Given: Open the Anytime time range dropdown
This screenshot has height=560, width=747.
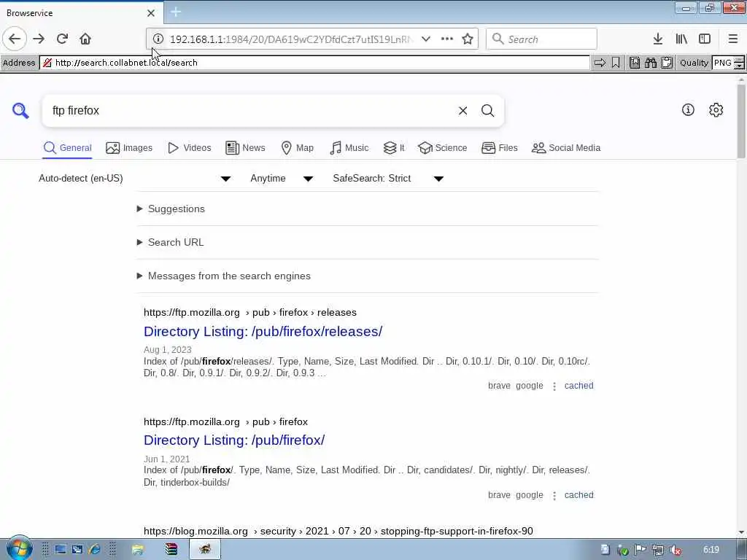Looking at the screenshot, I should [282, 179].
